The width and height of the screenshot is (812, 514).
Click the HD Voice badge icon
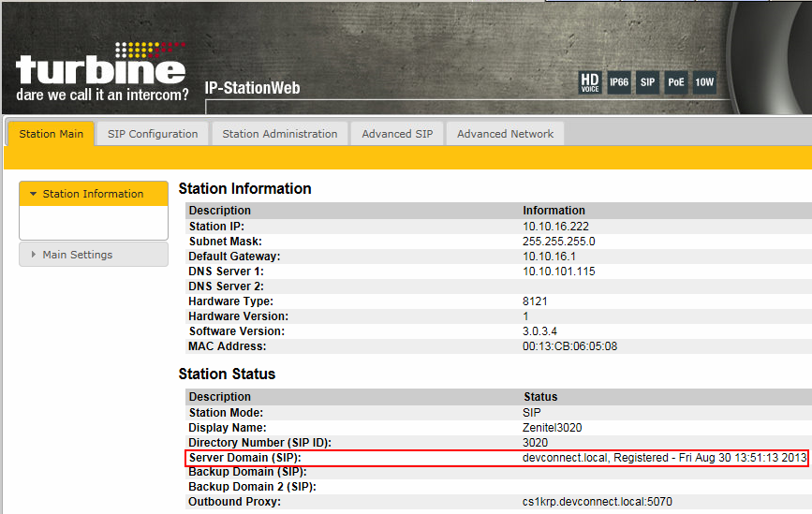[x=589, y=82]
